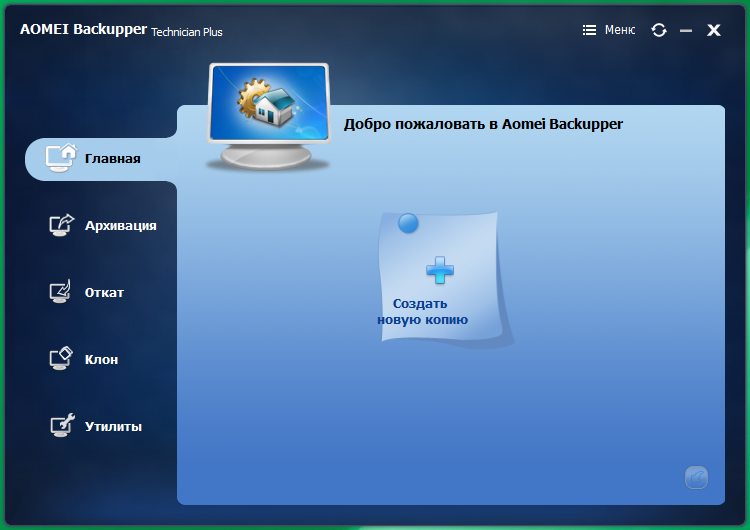Close the AOMEI Backupper window
The image size is (750, 530).
(x=714, y=30)
